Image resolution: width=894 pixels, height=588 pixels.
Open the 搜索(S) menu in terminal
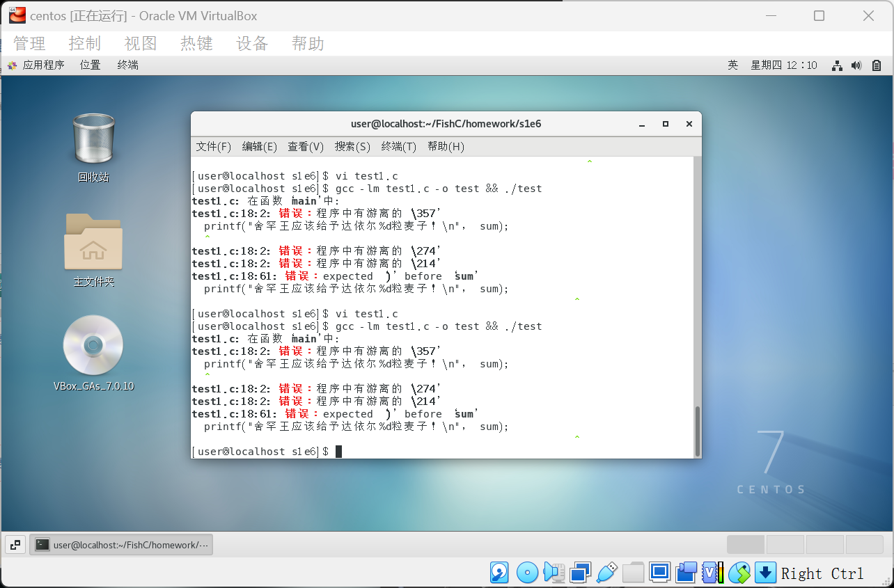pos(352,147)
